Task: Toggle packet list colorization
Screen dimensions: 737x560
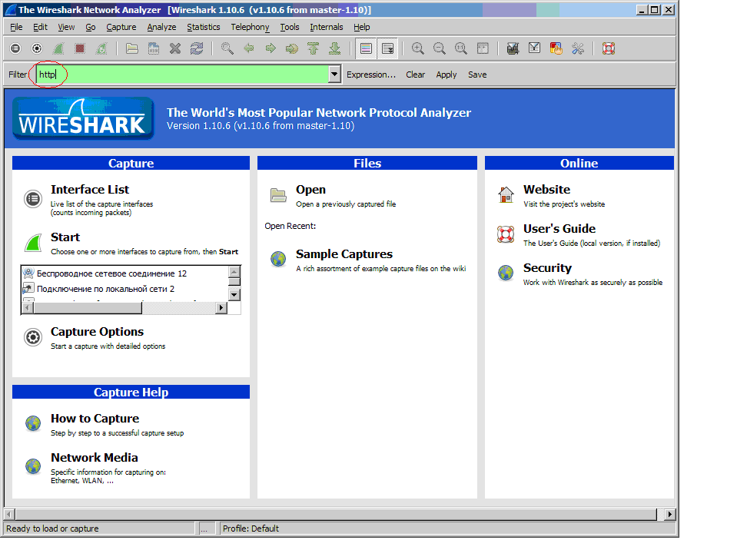Action: pos(366,48)
